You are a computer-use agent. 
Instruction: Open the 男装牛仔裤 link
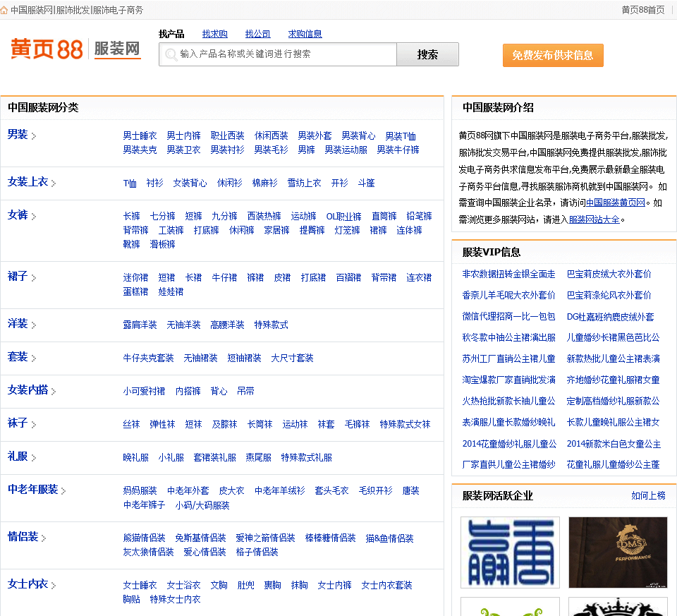[398, 150]
